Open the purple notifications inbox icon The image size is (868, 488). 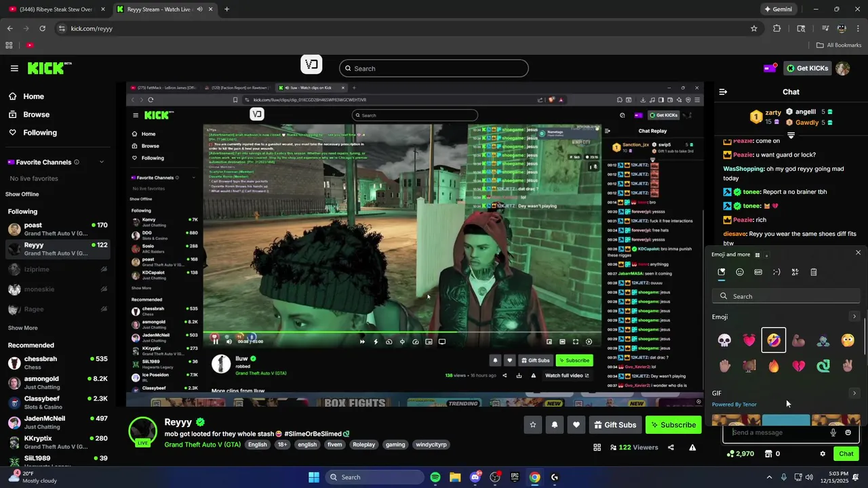click(770, 68)
